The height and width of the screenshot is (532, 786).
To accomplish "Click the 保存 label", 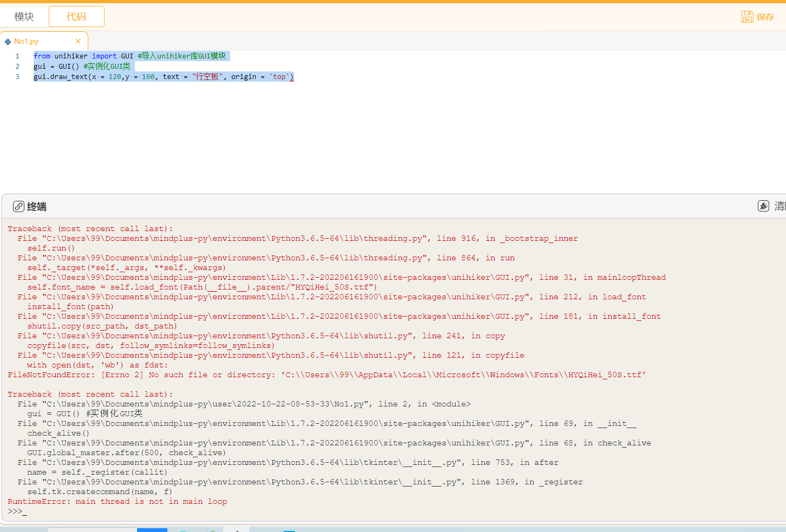I will pos(765,17).
